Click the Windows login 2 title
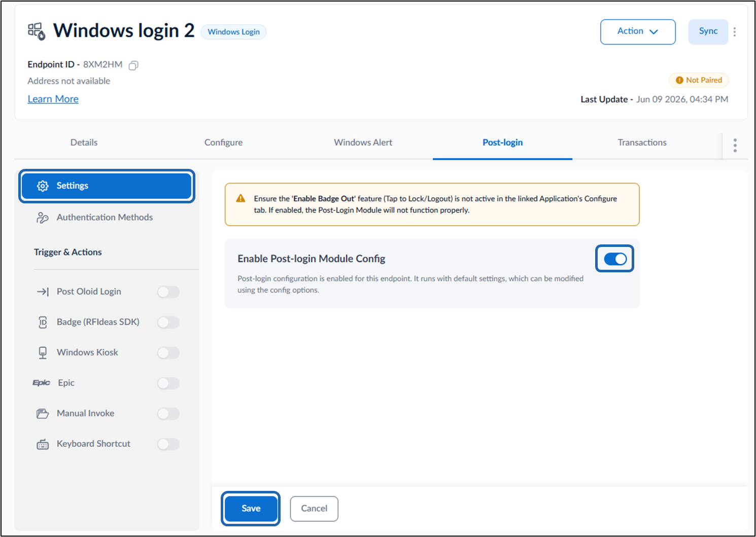 coord(124,30)
